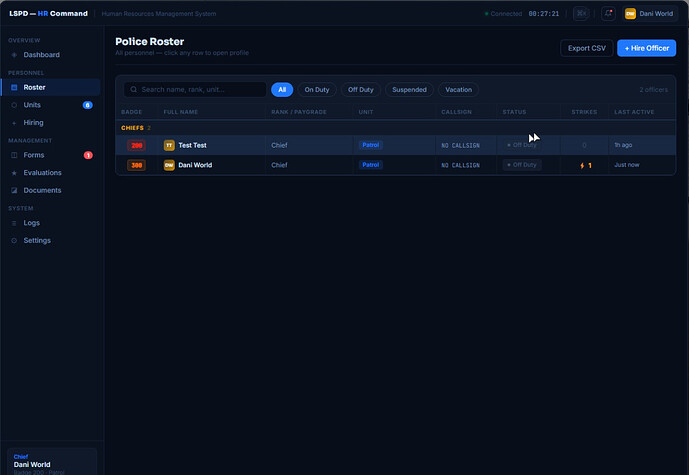The image size is (689, 475).
Task: Click the command palette shortcut icon
Action: pyautogui.click(x=581, y=14)
